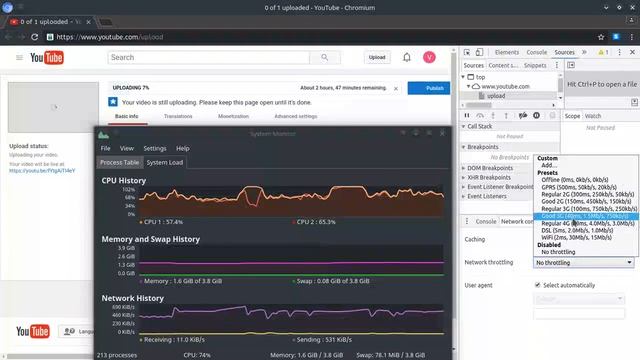
Task: Click the YouTube search magnifier button
Action: click(324, 58)
